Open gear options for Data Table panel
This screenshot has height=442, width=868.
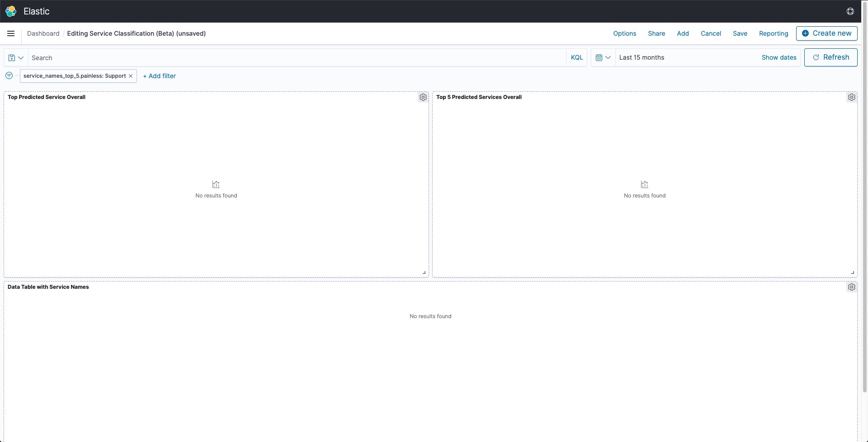click(x=852, y=287)
